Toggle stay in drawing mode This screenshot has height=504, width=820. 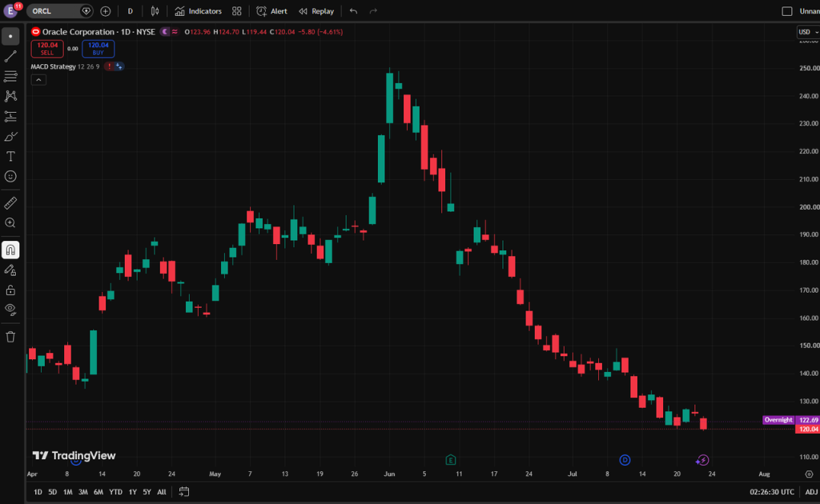(10, 270)
